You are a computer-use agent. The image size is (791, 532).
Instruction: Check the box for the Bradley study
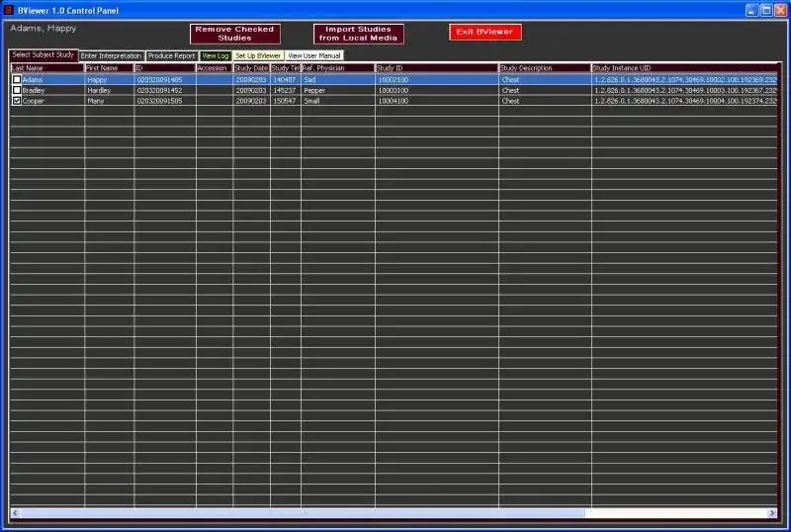17,90
